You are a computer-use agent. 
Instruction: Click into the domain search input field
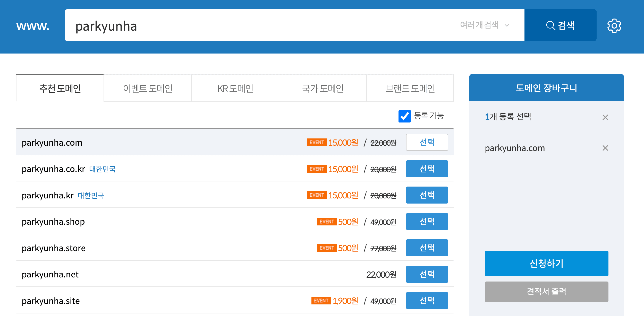[258, 25]
